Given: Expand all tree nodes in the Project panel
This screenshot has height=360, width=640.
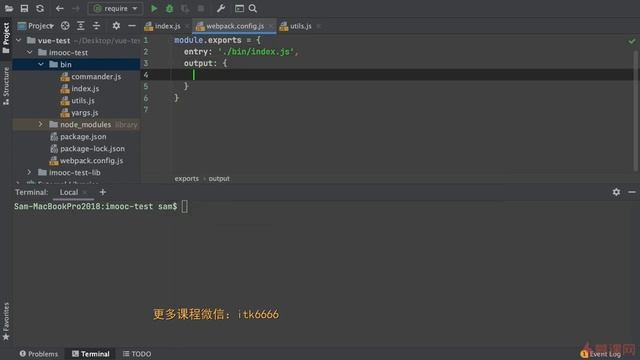Looking at the screenshot, I should tap(81, 26).
